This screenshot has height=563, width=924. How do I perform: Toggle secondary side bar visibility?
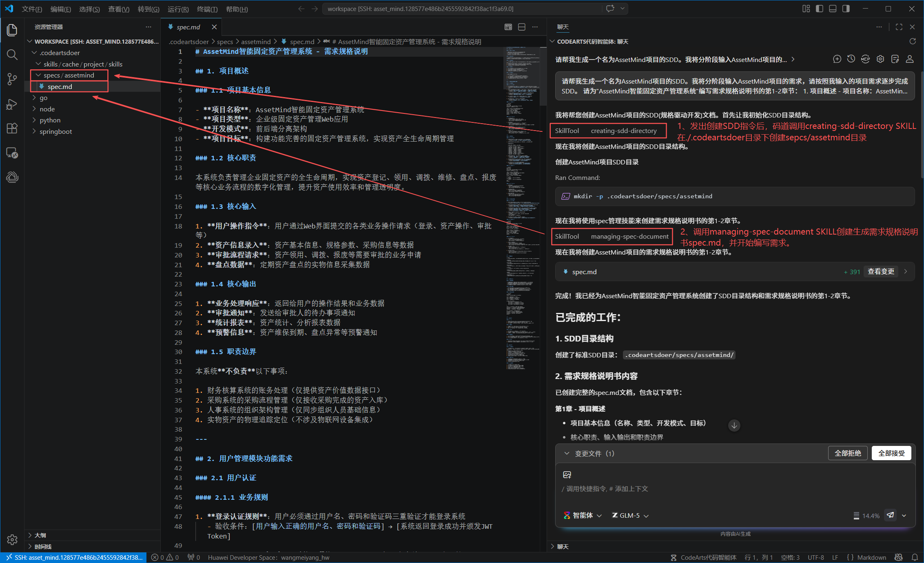846,9
